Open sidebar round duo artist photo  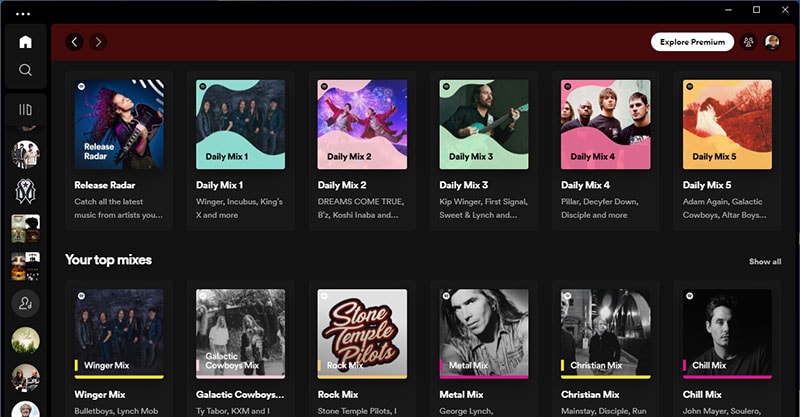[x=25, y=378]
